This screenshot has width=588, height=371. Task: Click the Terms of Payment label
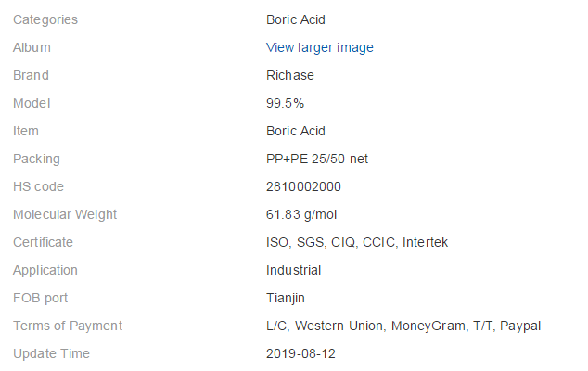pos(68,326)
